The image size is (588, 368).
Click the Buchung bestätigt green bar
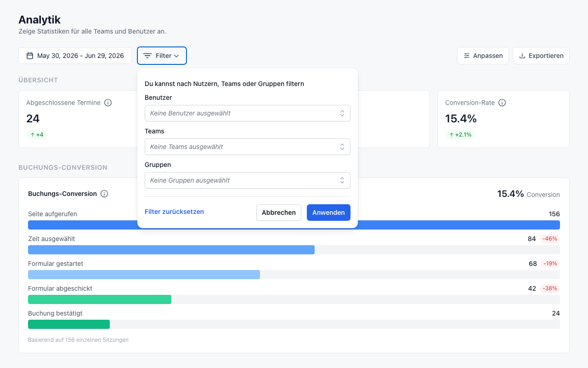click(69, 324)
